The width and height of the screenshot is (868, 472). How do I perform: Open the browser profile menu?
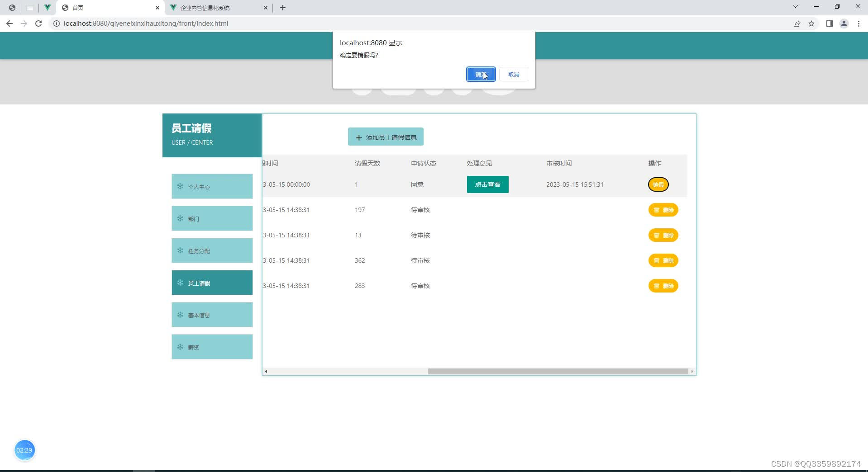click(x=844, y=24)
